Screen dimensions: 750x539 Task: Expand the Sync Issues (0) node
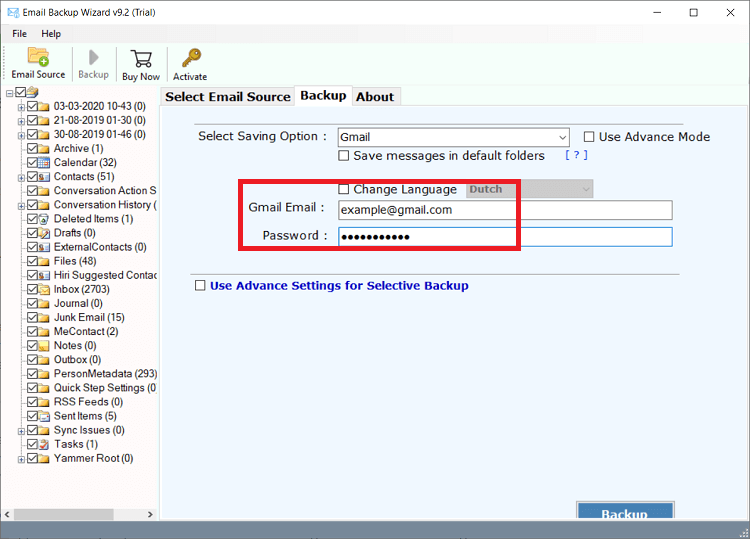pyautogui.click(x=21, y=431)
